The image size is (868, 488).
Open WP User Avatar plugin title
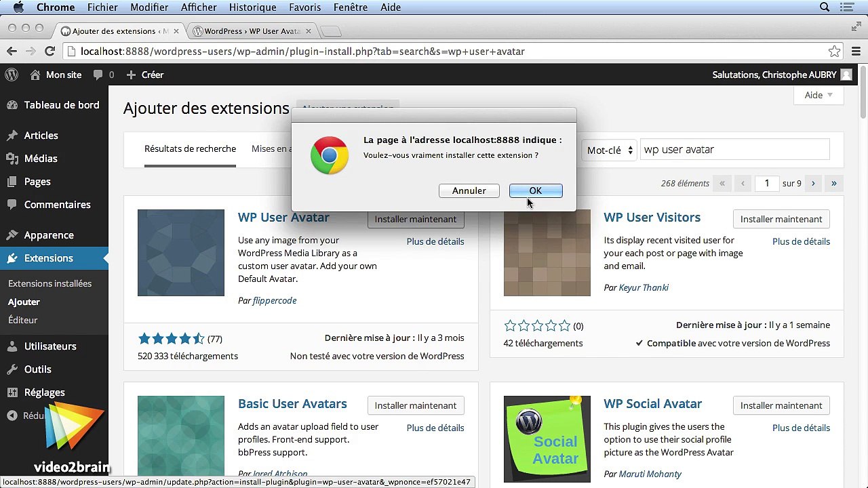point(283,218)
